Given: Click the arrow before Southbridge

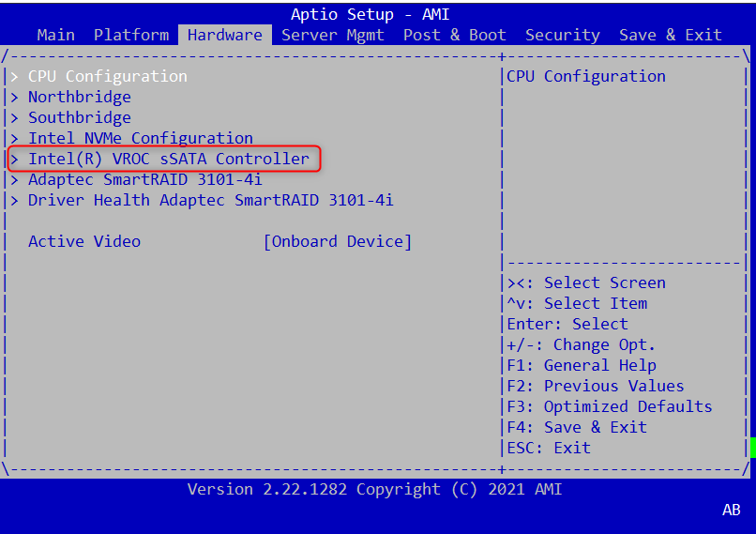Looking at the screenshot, I should pyautogui.click(x=14, y=117).
